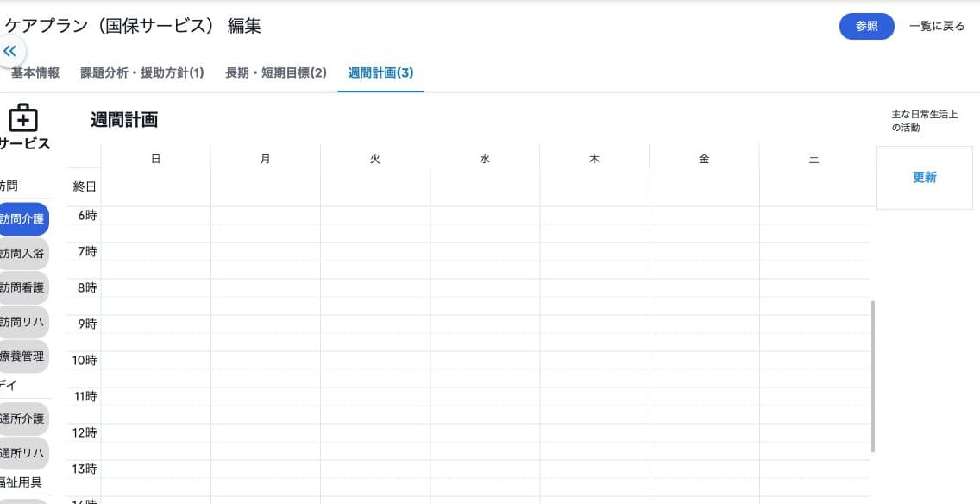Click the 8時 time label
980x504 pixels.
pyautogui.click(x=87, y=288)
